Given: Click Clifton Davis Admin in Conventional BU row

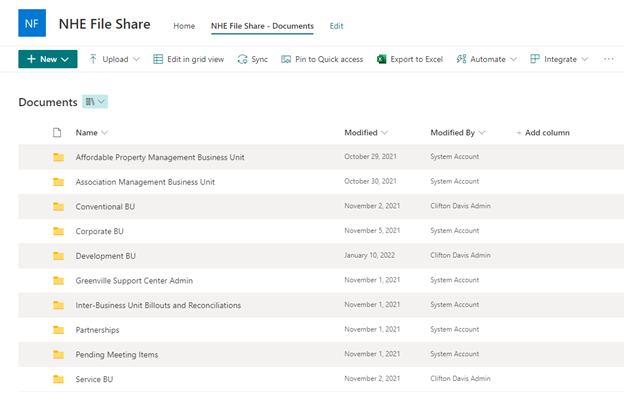Looking at the screenshot, I should (x=460, y=206).
